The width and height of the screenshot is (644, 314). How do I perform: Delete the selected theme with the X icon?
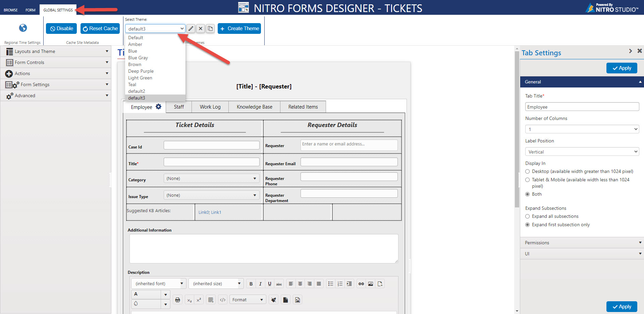(x=201, y=28)
